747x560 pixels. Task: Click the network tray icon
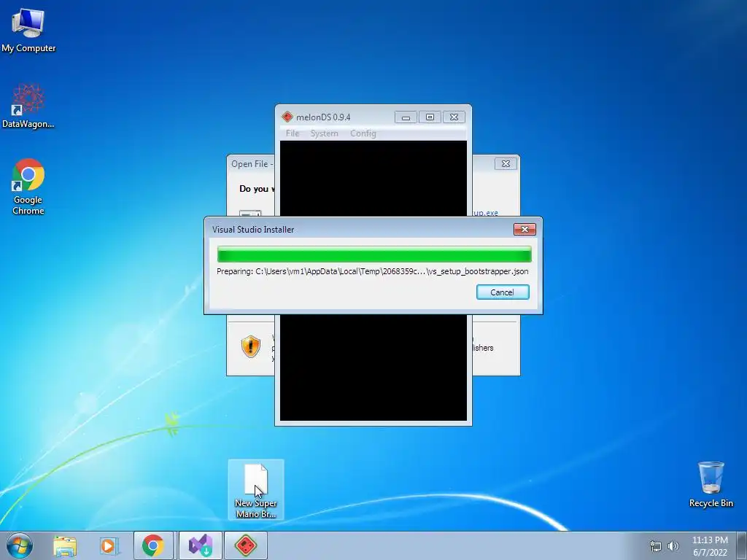656,546
